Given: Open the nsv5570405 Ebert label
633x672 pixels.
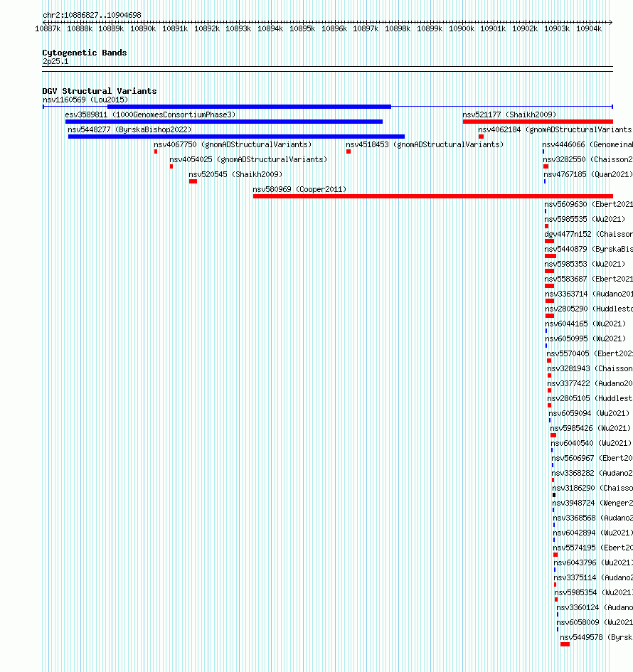Looking at the screenshot, I should [590, 354].
